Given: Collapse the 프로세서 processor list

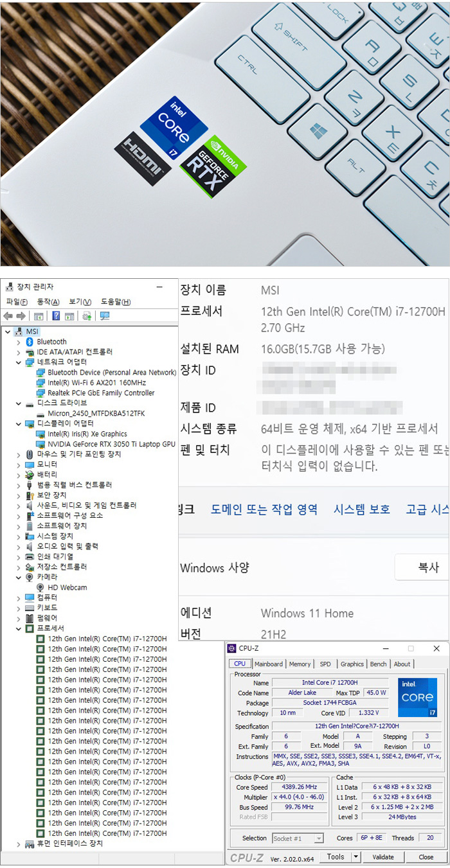Looking at the screenshot, I should pos(18,628).
